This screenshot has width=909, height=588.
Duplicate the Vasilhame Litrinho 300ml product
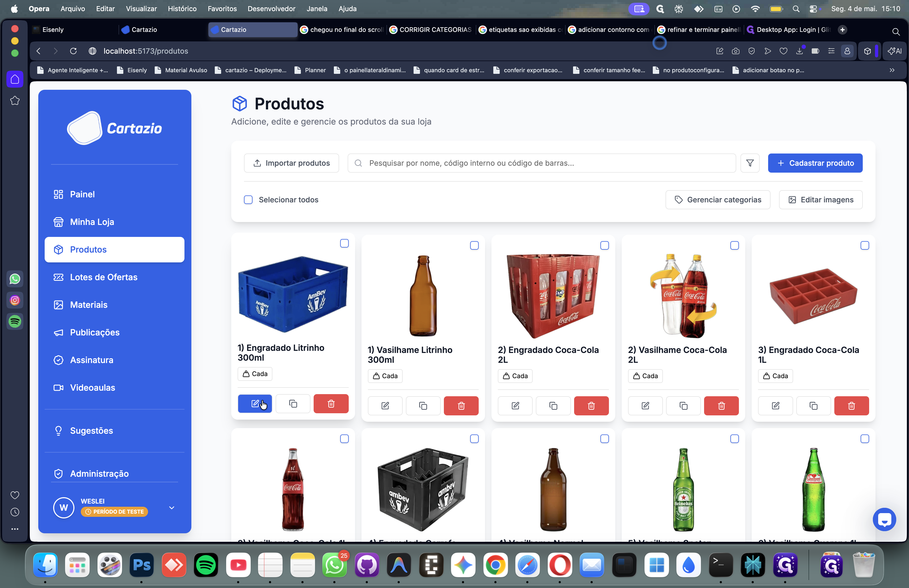click(x=423, y=406)
